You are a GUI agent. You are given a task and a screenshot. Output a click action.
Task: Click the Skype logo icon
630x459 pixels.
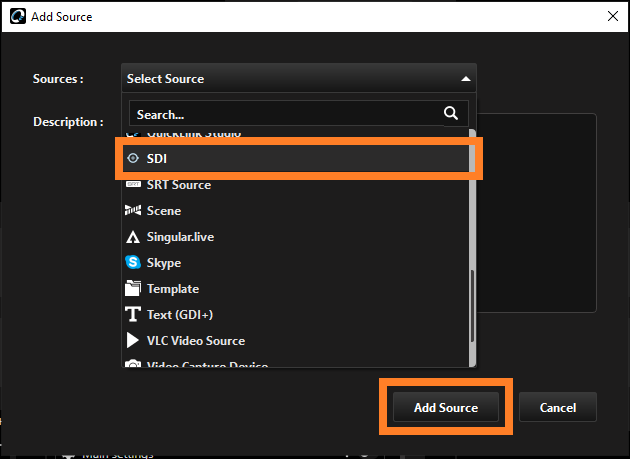133,263
